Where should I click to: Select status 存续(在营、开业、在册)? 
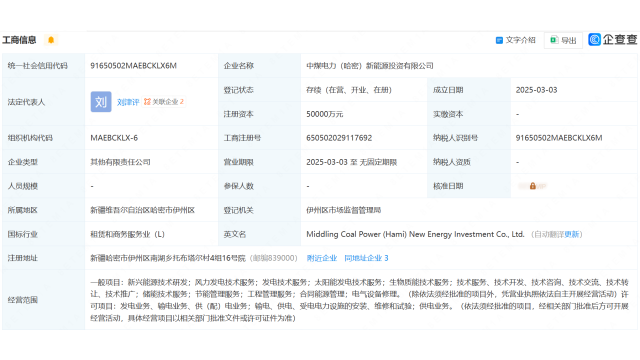[349, 90]
